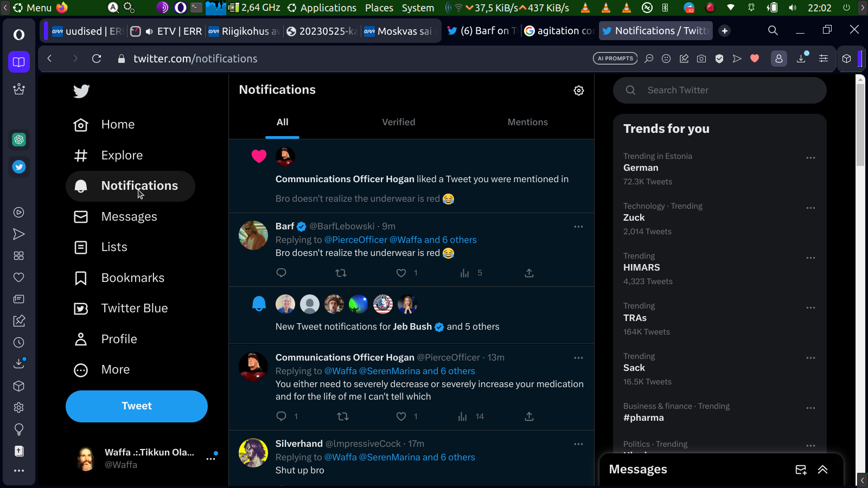Image resolution: width=868 pixels, height=488 pixels.
Task: Switch to '(6) Barf on T' tab
Action: click(x=482, y=31)
